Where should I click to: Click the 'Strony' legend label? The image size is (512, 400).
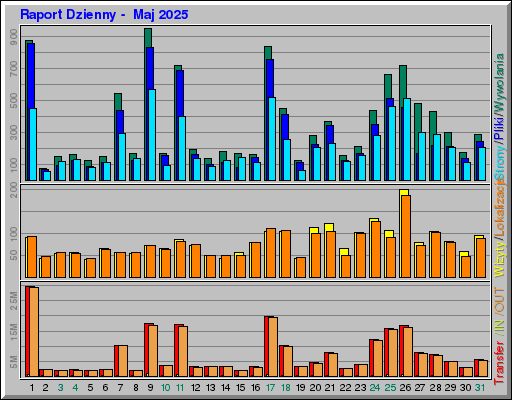click(x=499, y=161)
